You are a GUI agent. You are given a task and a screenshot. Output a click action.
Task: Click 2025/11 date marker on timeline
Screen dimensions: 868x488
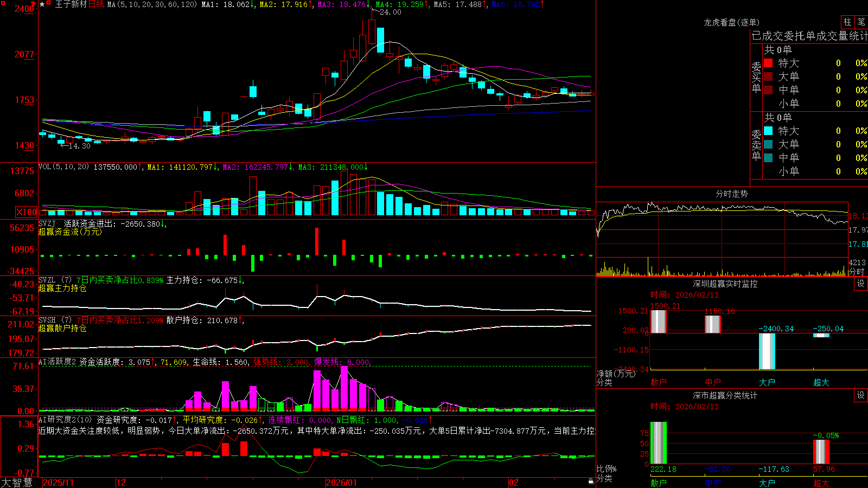pyautogui.click(x=58, y=483)
